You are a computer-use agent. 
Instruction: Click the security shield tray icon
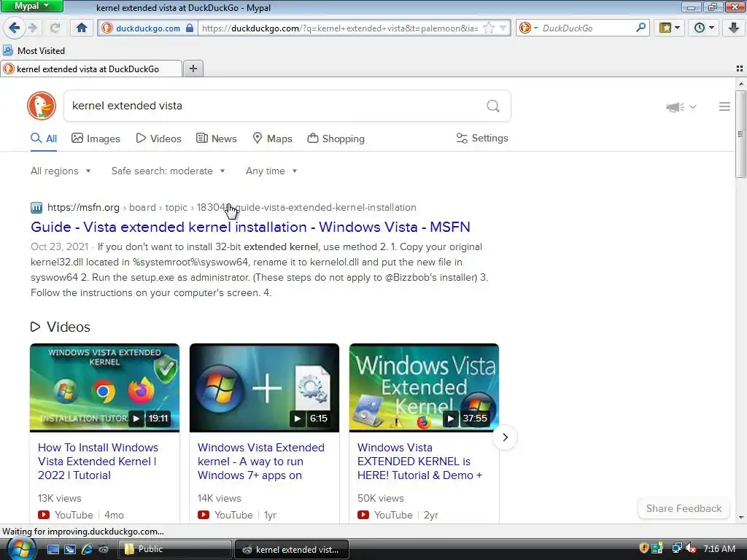point(643,548)
